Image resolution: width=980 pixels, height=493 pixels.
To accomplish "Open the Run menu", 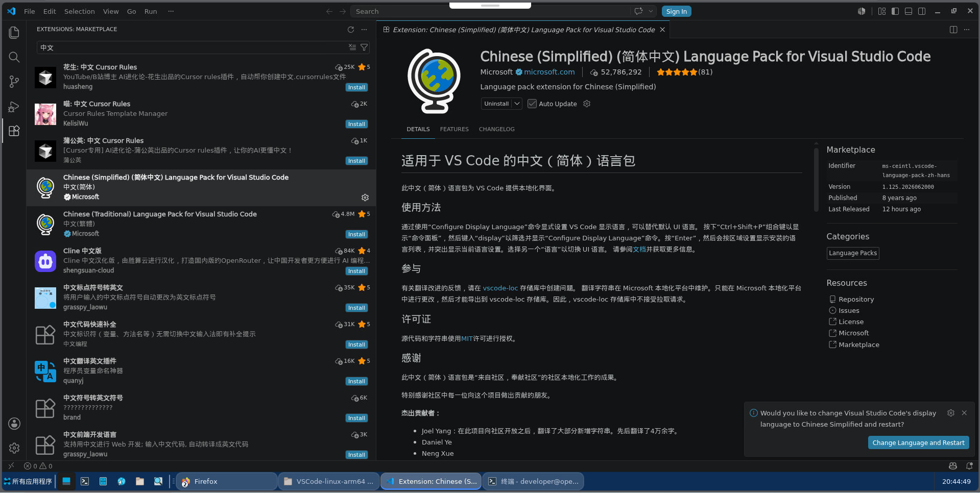I will coord(151,11).
